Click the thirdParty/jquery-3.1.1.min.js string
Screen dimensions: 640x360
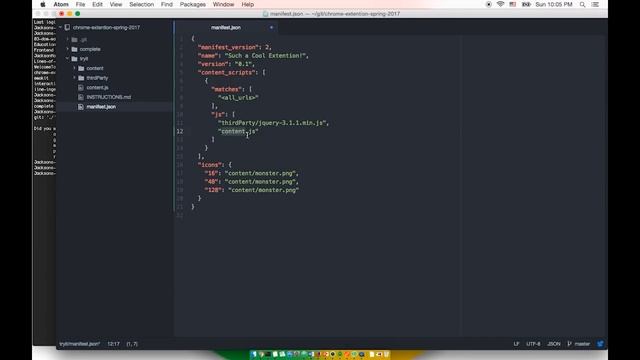[x=272, y=122]
